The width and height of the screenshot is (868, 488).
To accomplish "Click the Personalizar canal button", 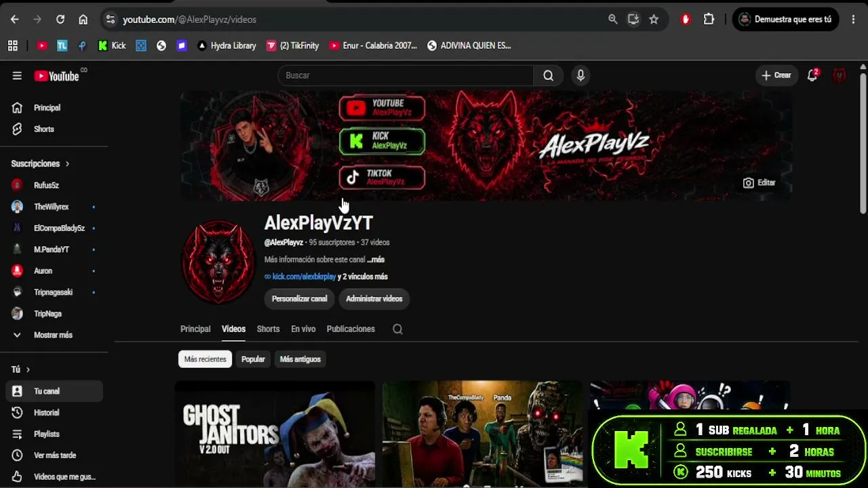I will pos(299,299).
